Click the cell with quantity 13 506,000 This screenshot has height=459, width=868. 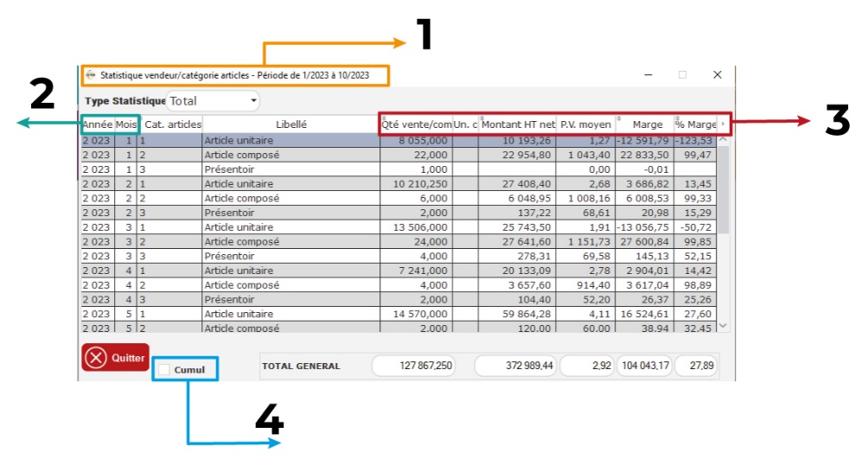pyautogui.click(x=417, y=227)
